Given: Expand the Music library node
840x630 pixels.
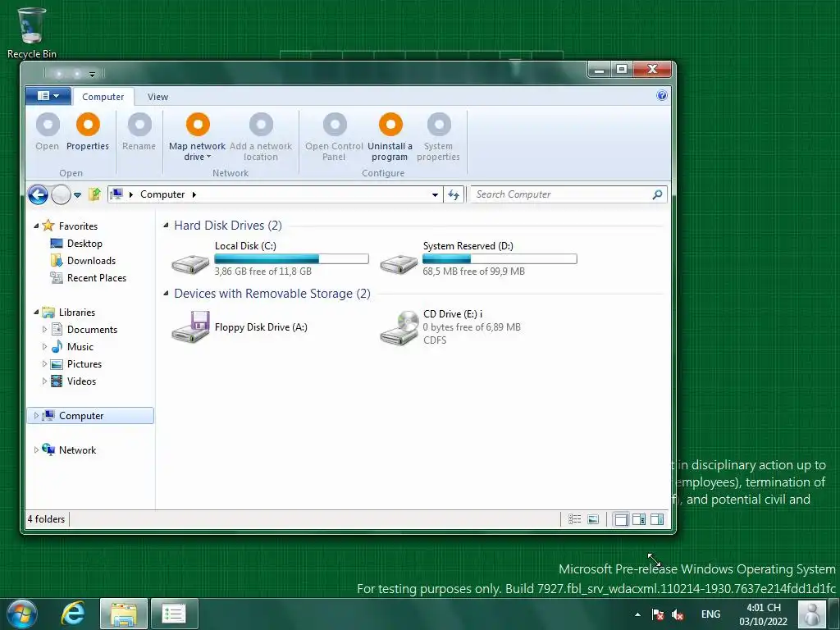Looking at the screenshot, I should pos(44,347).
